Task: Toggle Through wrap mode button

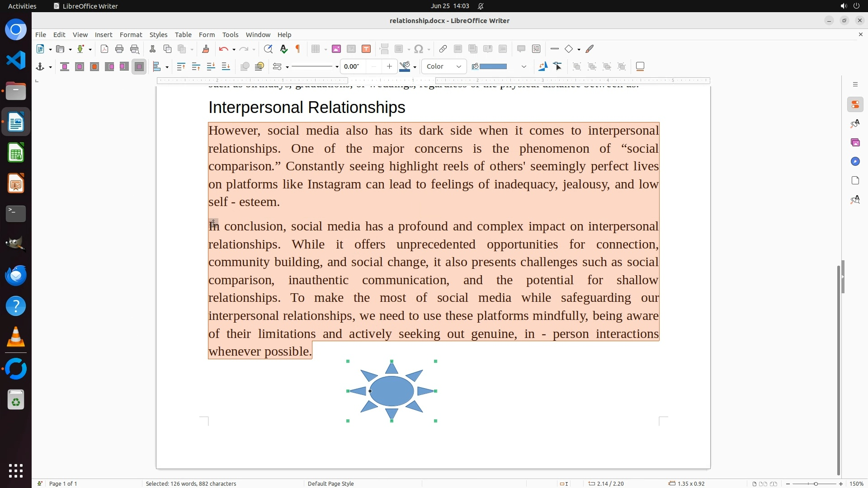Action: 139,67
